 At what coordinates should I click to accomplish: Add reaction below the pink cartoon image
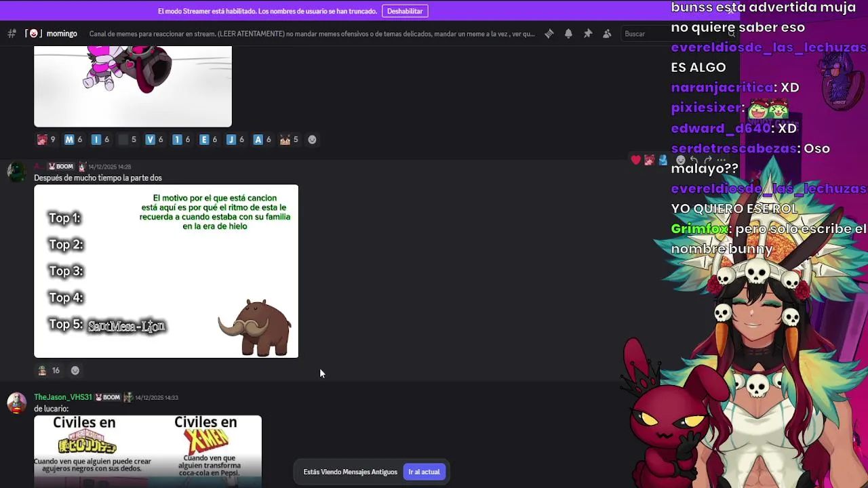coord(312,140)
